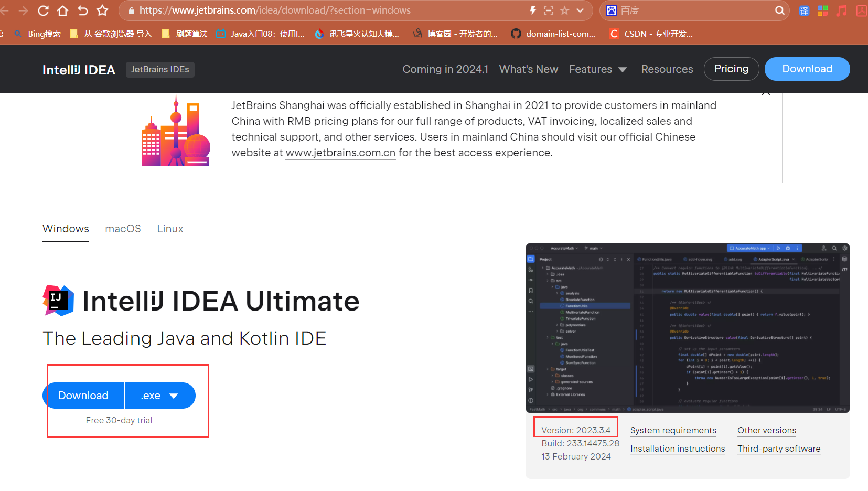Click the Shanghai skyline illustration
The width and height of the screenshot is (868, 491).
[x=176, y=131]
